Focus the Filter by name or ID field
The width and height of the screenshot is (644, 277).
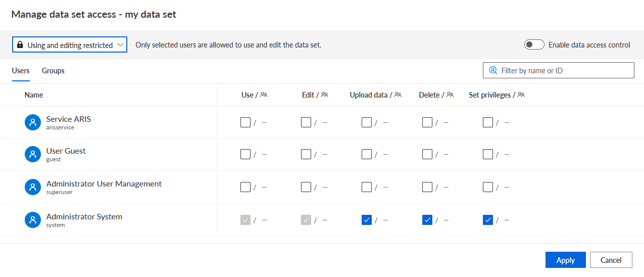pos(559,71)
